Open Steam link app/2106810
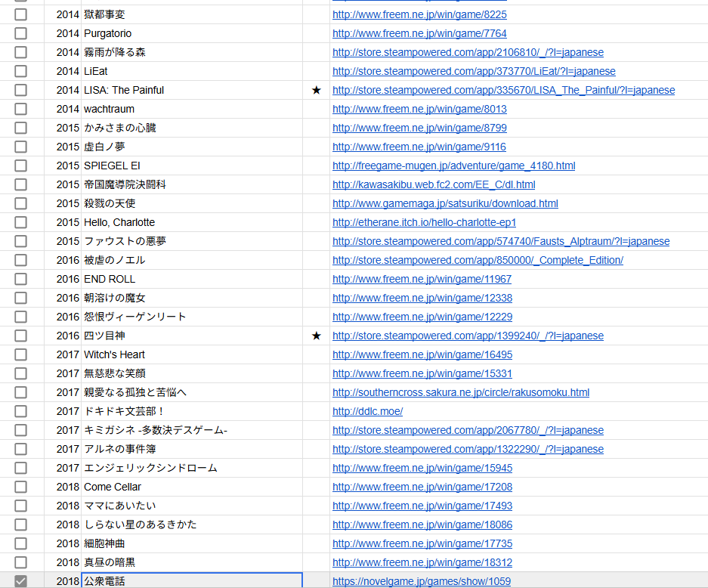 point(468,52)
